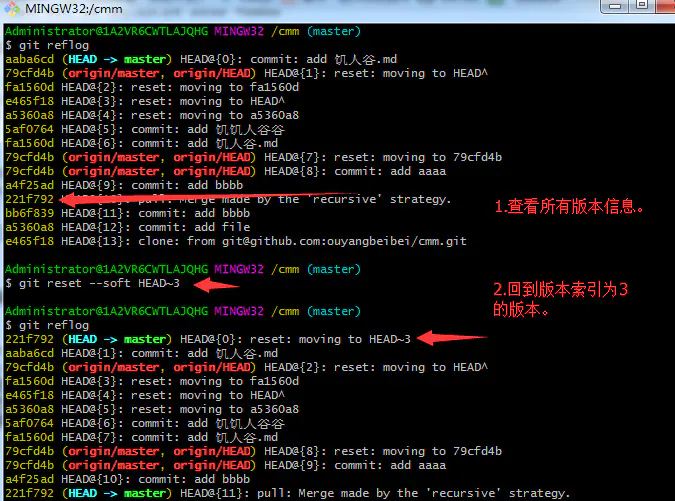Click line 'a5360a8 HEAD@{4}: reset: moving to a5360a8'
675x501 pixels.
[152, 115]
